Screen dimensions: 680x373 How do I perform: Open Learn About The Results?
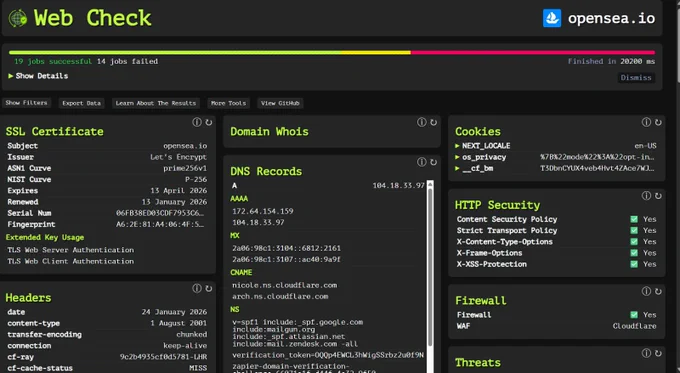[156, 103]
